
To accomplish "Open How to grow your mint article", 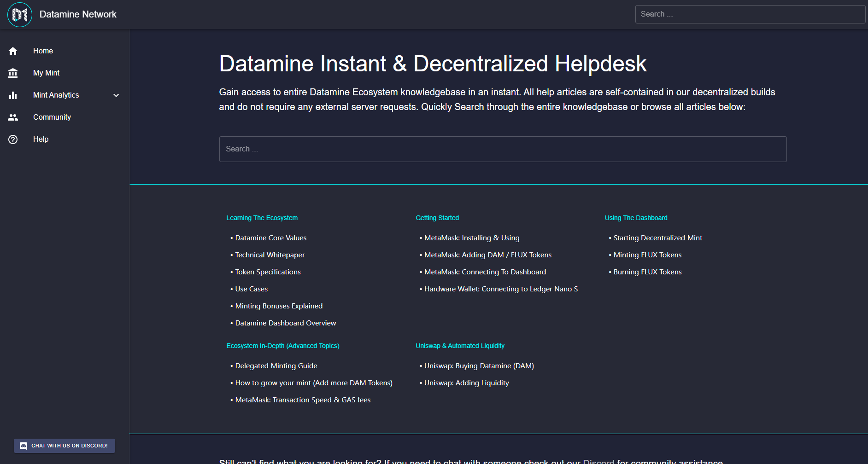I will pos(313,383).
